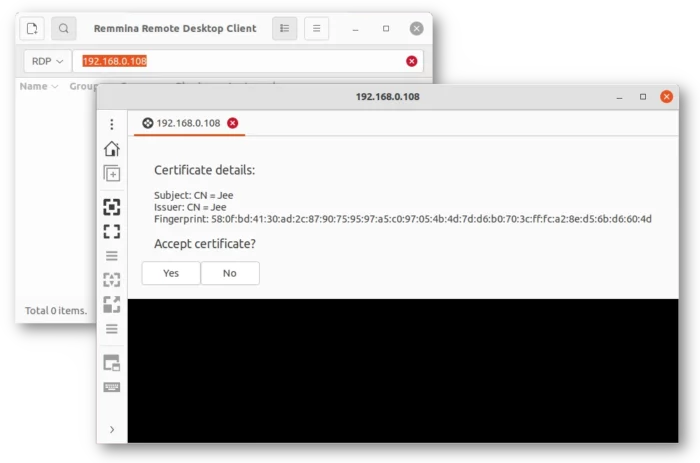The height and width of the screenshot is (463, 700).
Task: Minimize the Remmina Remote Desktop Client window
Action: point(355,29)
